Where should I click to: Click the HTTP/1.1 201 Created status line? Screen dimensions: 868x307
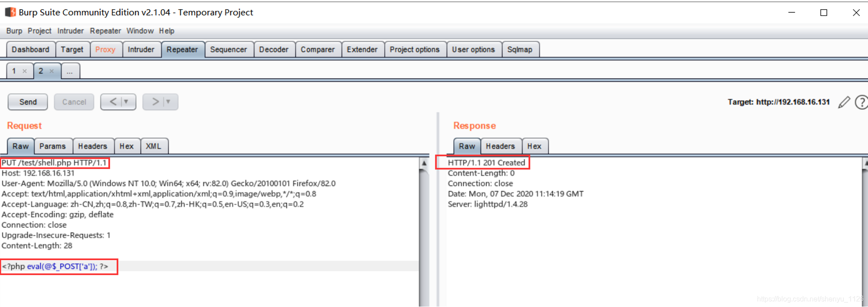(x=486, y=163)
